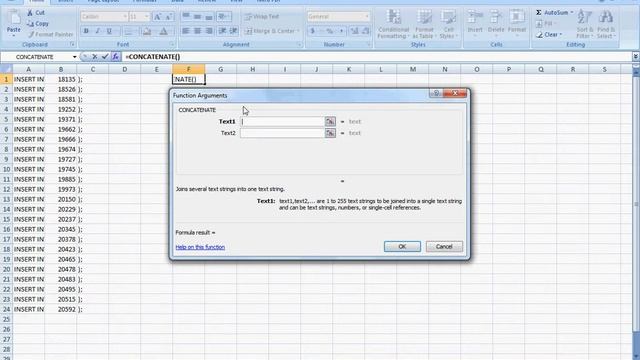Select the Format Painter brush

[31, 35]
